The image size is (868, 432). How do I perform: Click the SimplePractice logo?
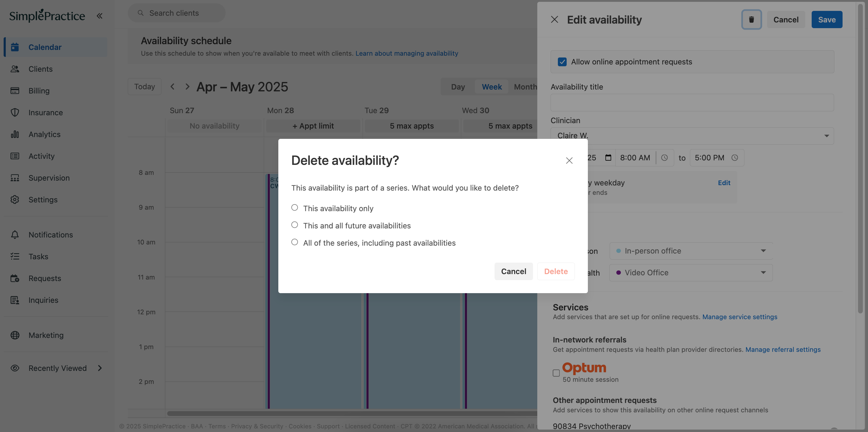(x=47, y=15)
